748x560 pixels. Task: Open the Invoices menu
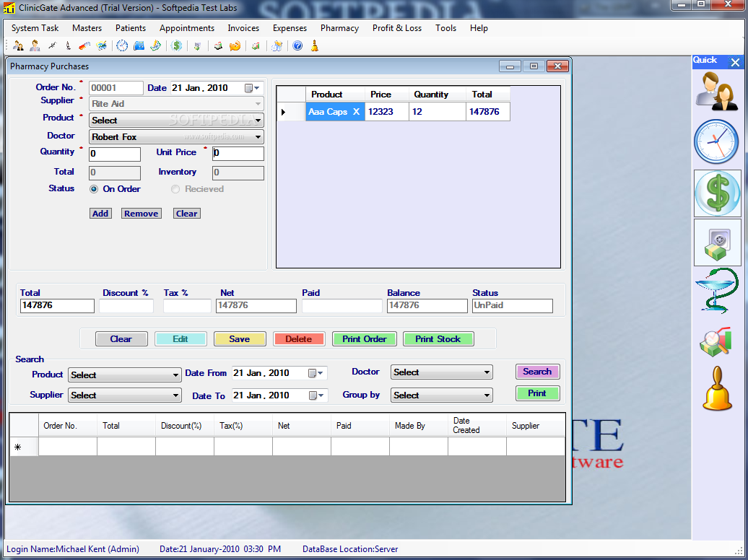click(x=243, y=28)
